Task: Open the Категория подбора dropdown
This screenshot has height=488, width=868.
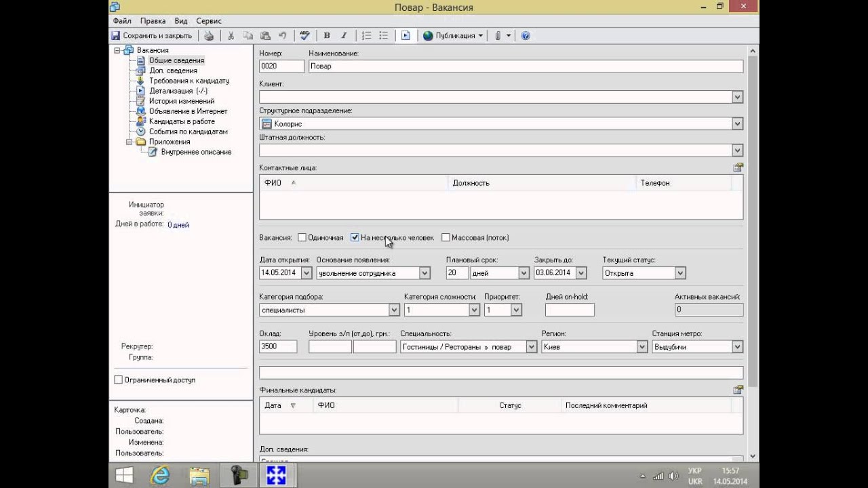Action: [x=394, y=310]
